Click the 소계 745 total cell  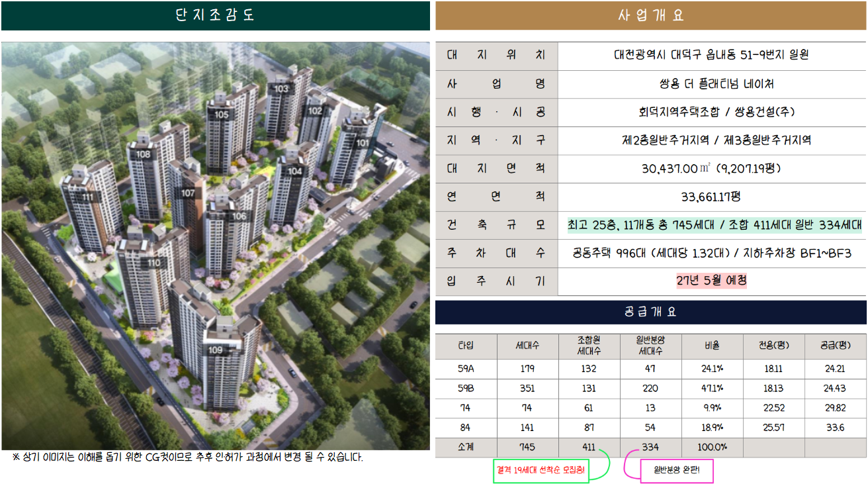[527, 447]
